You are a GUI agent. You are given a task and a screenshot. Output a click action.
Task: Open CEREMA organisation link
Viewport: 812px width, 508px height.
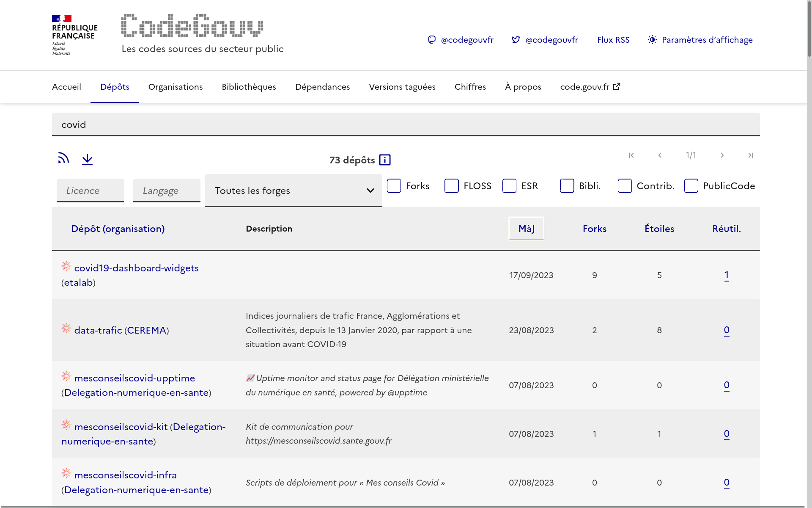click(147, 330)
